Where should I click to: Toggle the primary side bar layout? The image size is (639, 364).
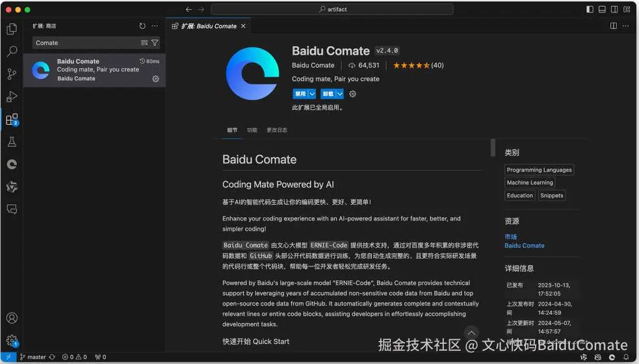tap(590, 9)
